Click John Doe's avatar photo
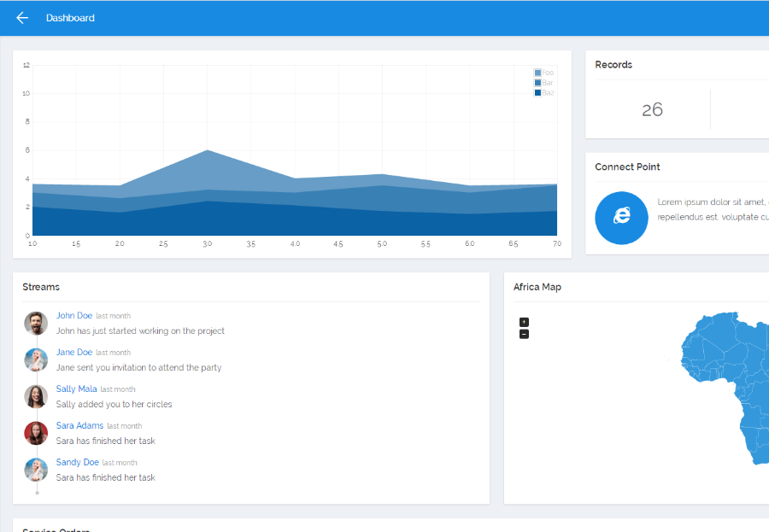The width and height of the screenshot is (769, 532). coord(36,323)
